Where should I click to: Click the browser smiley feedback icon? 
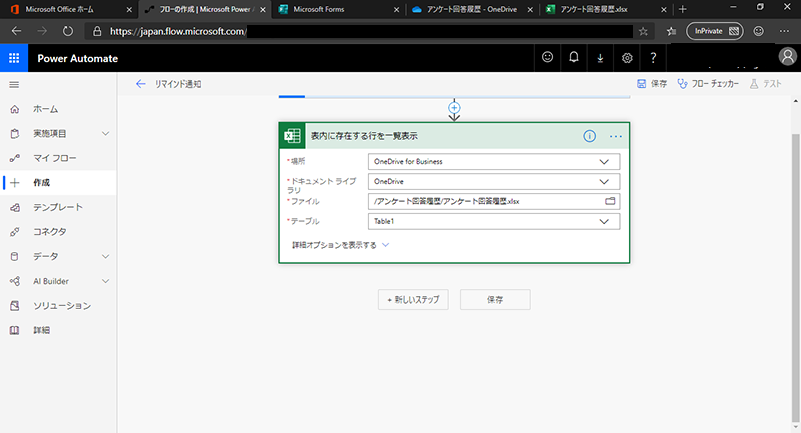click(759, 31)
